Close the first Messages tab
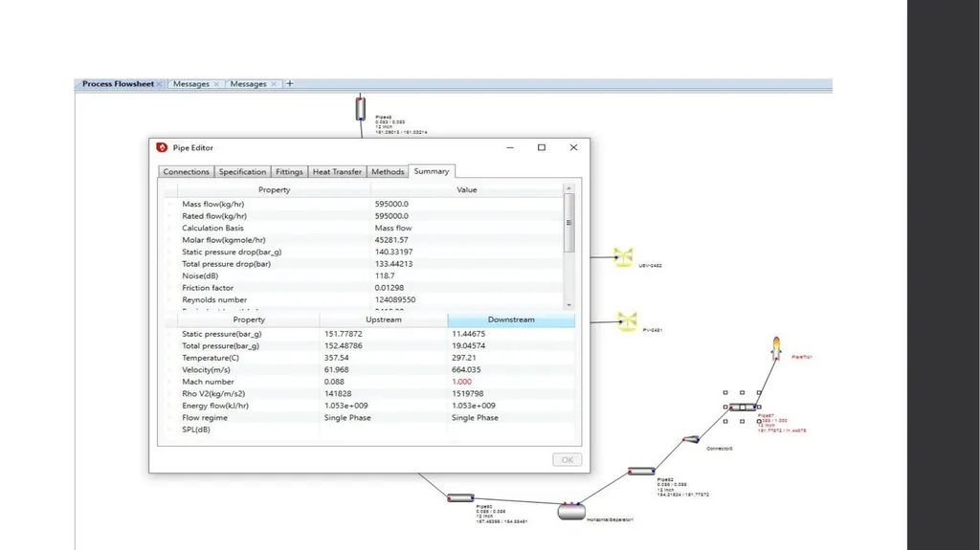Screen dimensions: 980x550 [x=216, y=84]
